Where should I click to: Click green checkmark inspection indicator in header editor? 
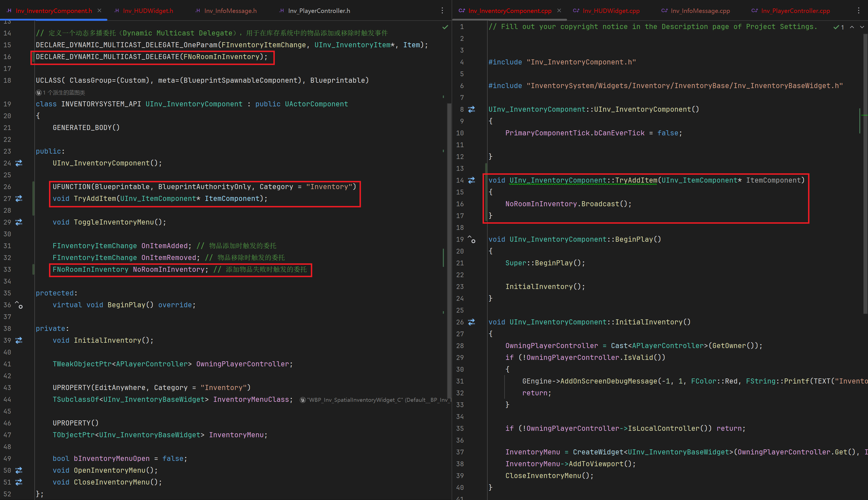pos(445,27)
